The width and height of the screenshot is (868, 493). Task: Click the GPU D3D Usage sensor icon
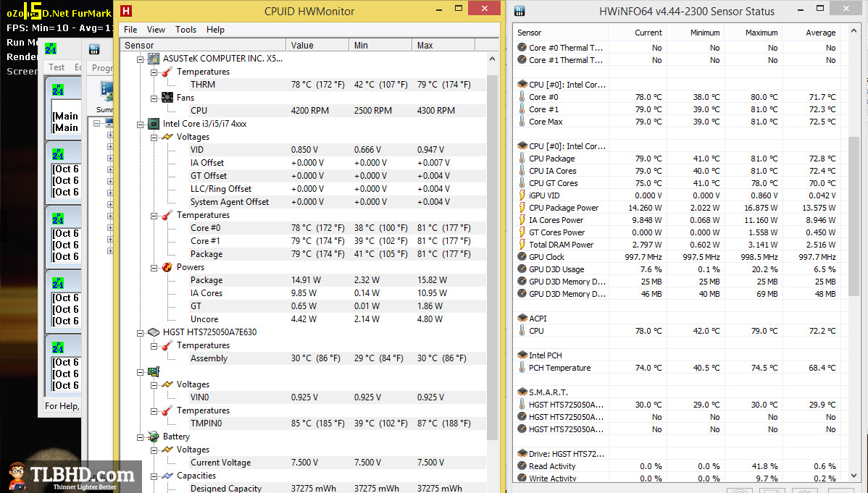click(522, 269)
